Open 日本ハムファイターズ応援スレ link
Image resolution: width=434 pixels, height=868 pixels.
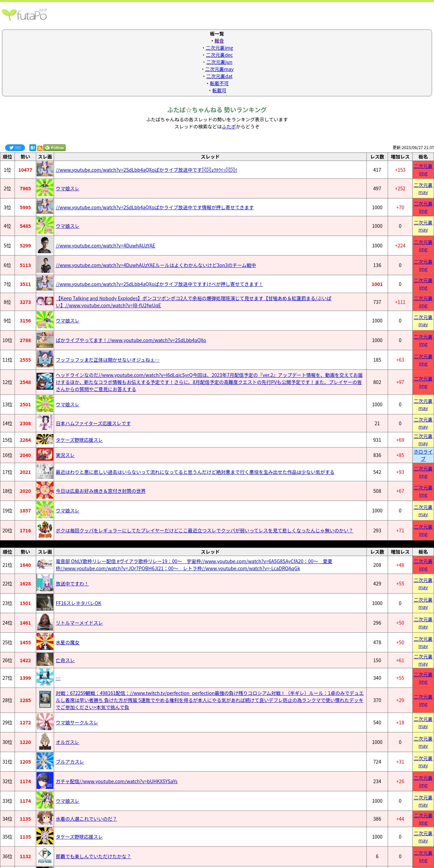[x=93, y=424]
